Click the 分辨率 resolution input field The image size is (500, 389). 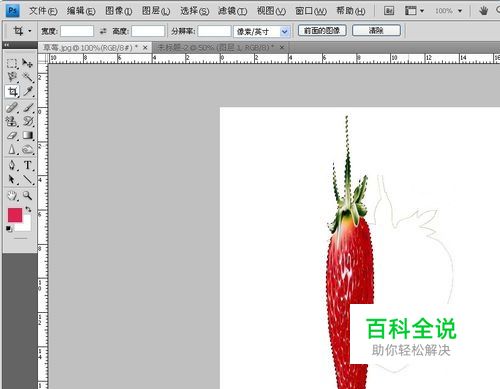pos(214,31)
